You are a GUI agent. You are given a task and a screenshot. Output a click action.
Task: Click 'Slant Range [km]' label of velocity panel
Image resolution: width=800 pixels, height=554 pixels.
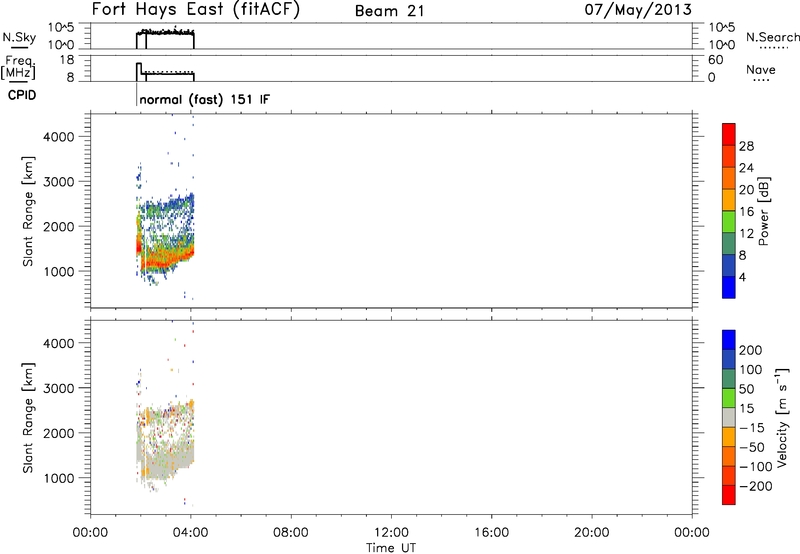(x=28, y=418)
